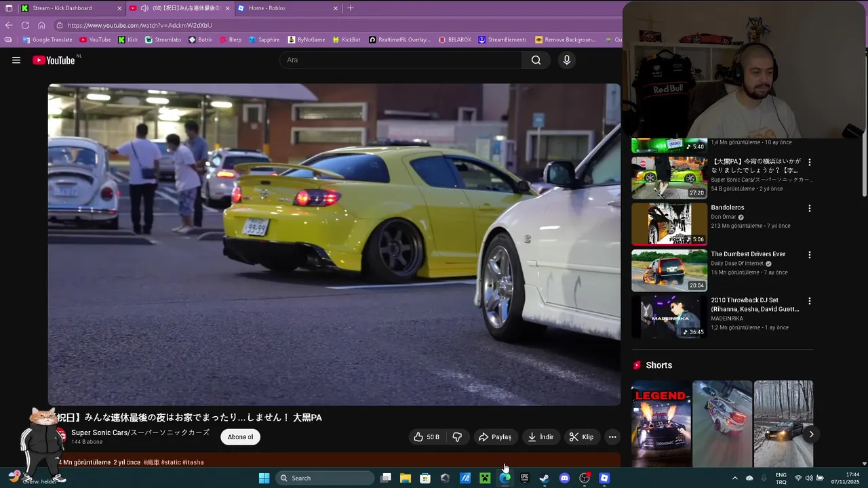This screenshot has width=868, height=488.
Task: Open The Dumbest Drivers Ever title
Action: point(748,254)
